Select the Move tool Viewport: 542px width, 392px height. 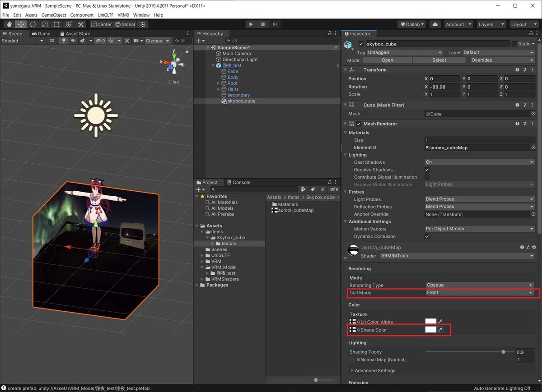[x=21, y=24]
